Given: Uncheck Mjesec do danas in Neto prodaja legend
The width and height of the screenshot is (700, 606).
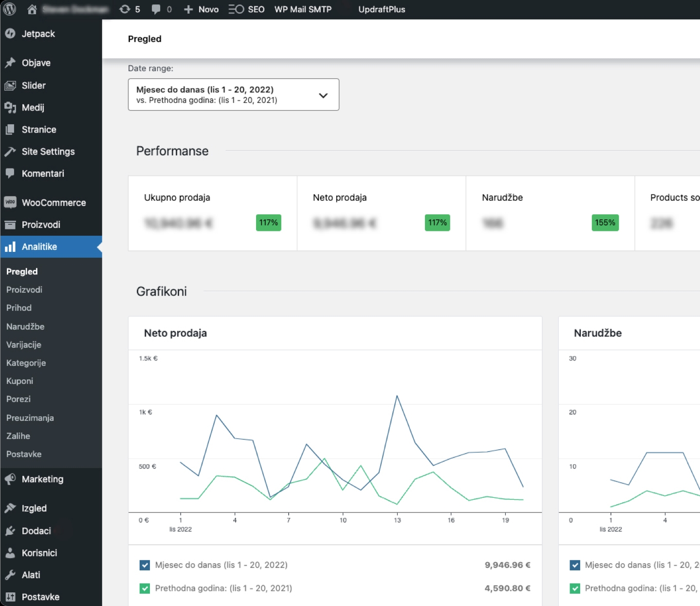Looking at the screenshot, I should [145, 565].
